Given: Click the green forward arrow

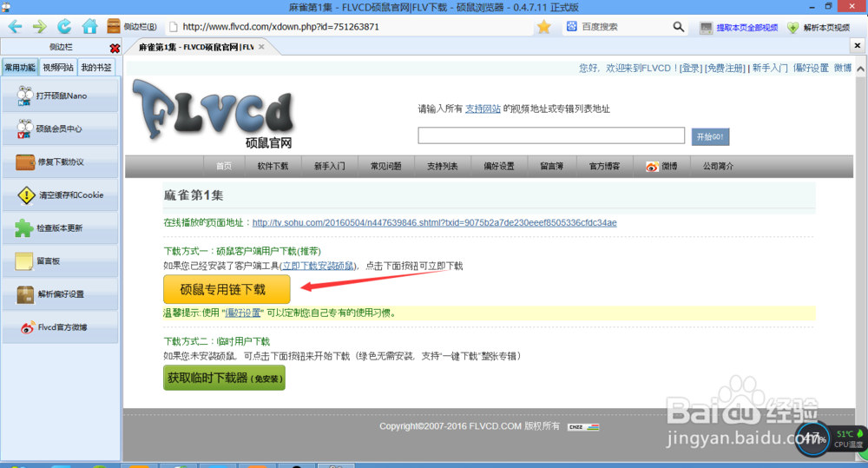Looking at the screenshot, I should 39,26.
